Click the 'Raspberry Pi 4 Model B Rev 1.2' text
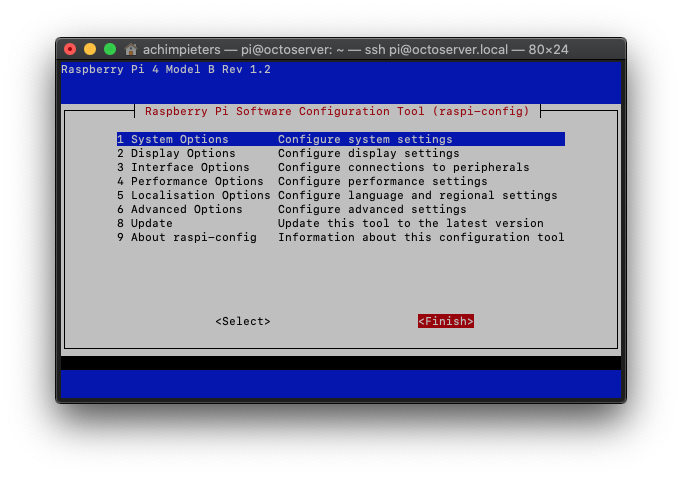This screenshot has height=477, width=682. coord(166,70)
